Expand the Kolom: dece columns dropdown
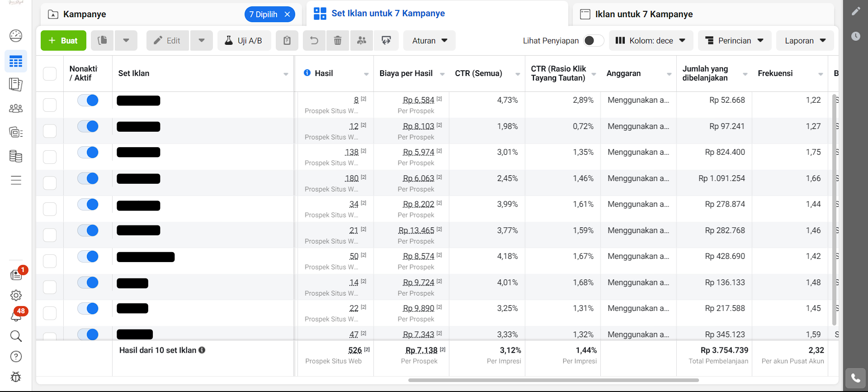868x392 pixels. [x=651, y=41]
